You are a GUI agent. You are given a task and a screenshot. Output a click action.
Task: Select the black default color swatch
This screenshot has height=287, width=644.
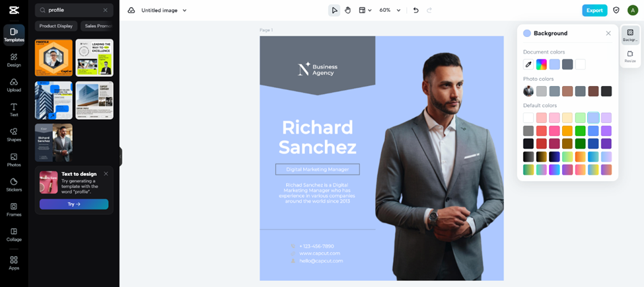pyautogui.click(x=528, y=144)
